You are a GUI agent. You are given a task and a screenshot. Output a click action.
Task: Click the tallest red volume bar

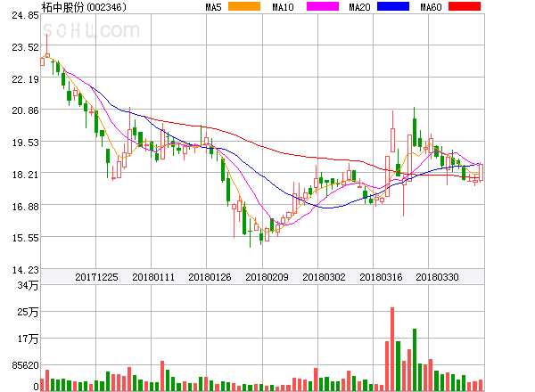(x=392, y=349)
